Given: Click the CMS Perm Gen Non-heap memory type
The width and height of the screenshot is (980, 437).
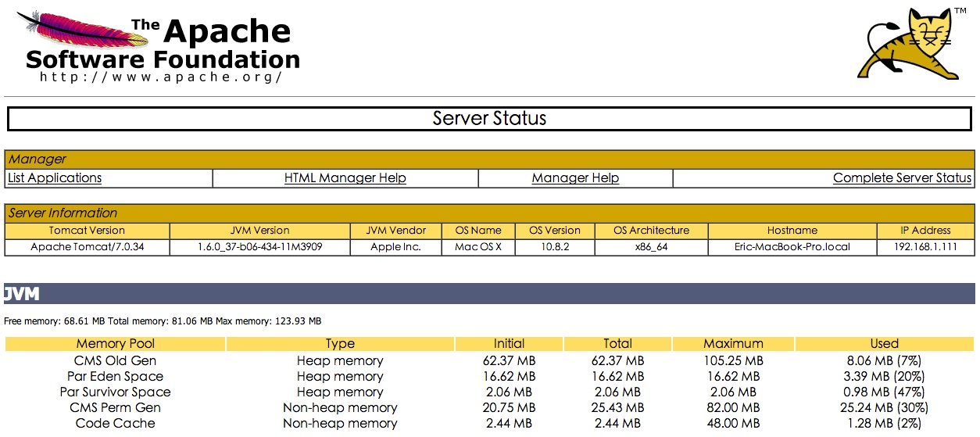Looking at the screenshot, I should [x=340, y=408].
